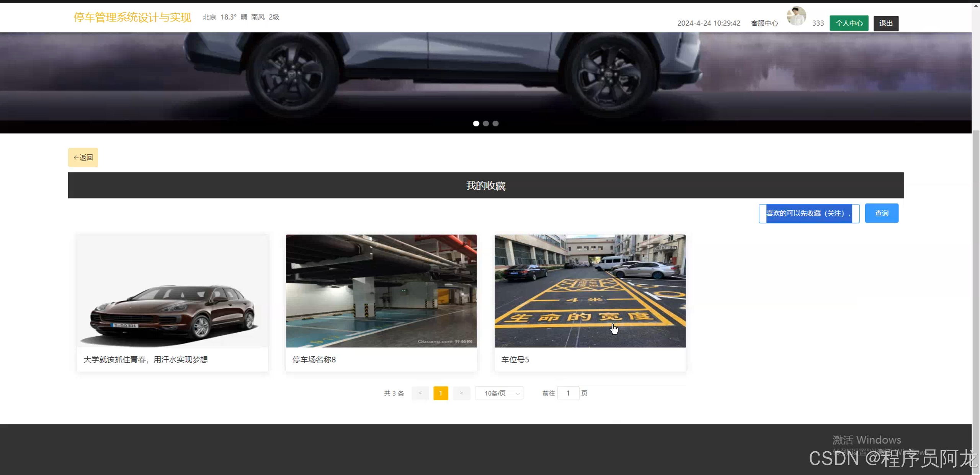The height and width of the screenshot is (475, 980).
Task: Click the jump-to-page number field
Action: click(568, 393)
